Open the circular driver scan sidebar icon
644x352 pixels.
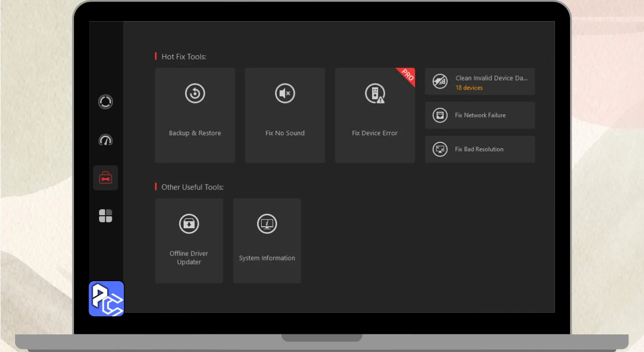[x=105, y=102]
